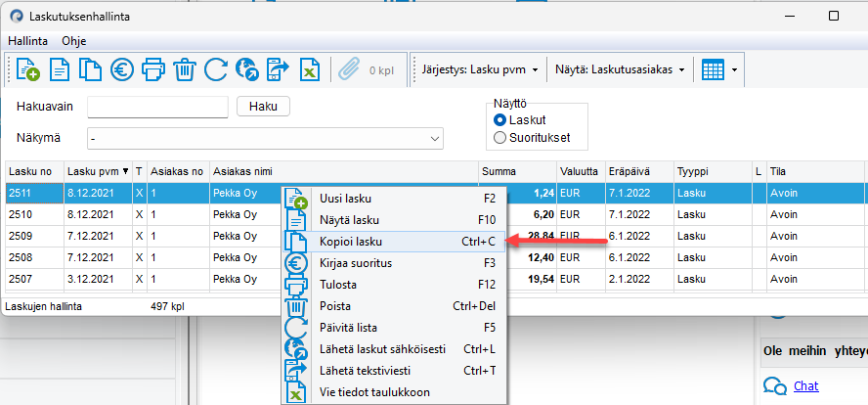Screen dimensions: 868x405
Task: Click the refresh list toolbar icon
Action: (x=215, y=69)
